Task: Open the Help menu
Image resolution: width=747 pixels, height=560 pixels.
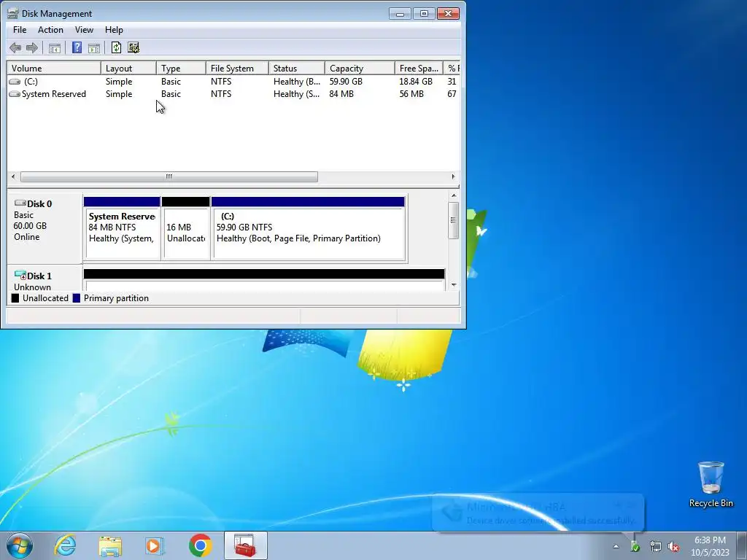Action: coord(114,29)
